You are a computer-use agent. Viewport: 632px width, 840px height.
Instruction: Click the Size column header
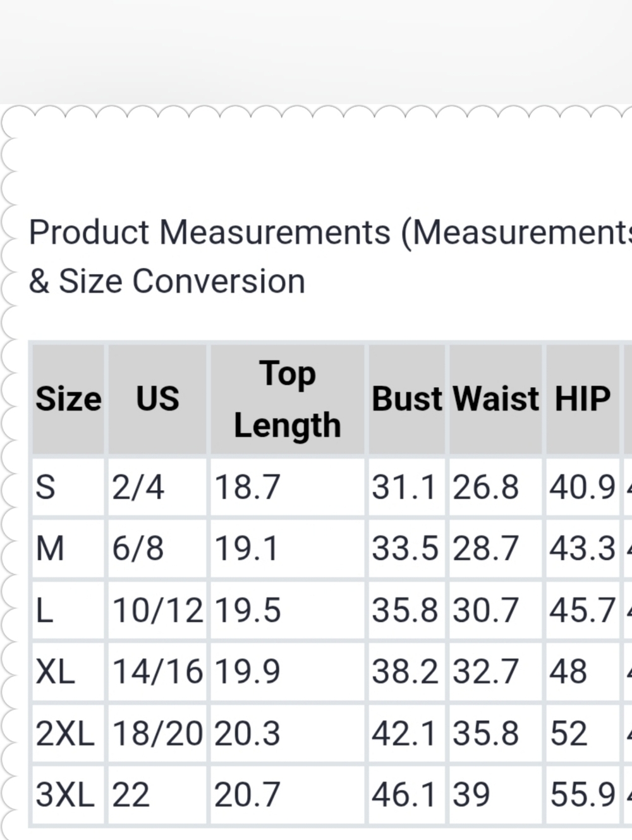pyautogui.click(x=68, y=399)
